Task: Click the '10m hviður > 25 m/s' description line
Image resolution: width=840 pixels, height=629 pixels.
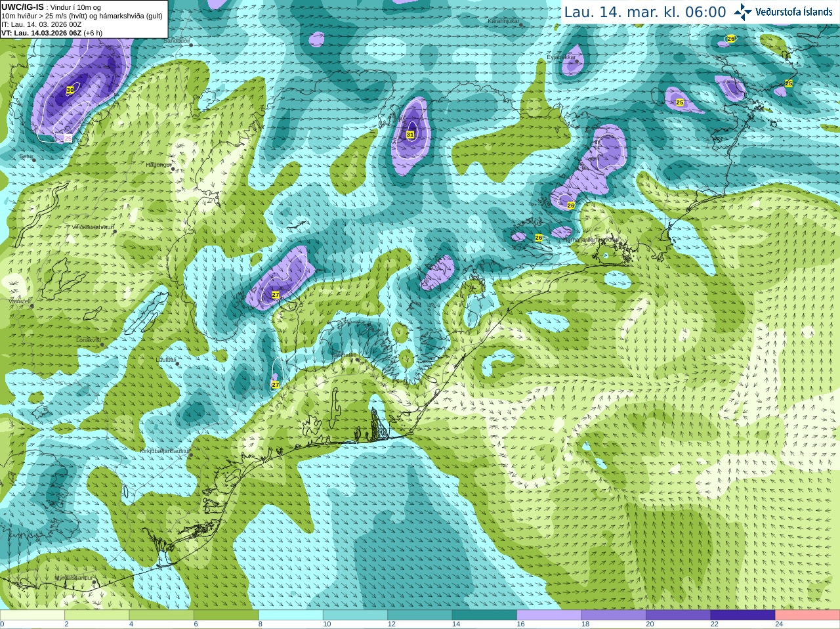Action: [x=82, y=16]
